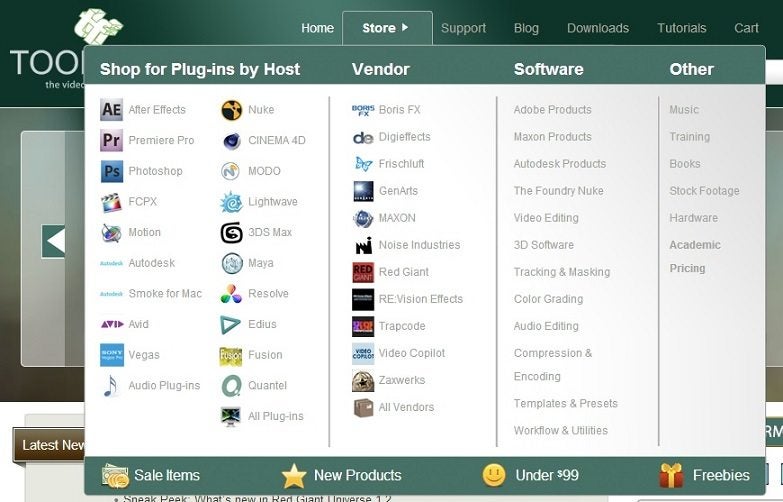
Task: Open RE:Vision Effects vendor link
Action: pyautogui.click(x=420, y=299)
